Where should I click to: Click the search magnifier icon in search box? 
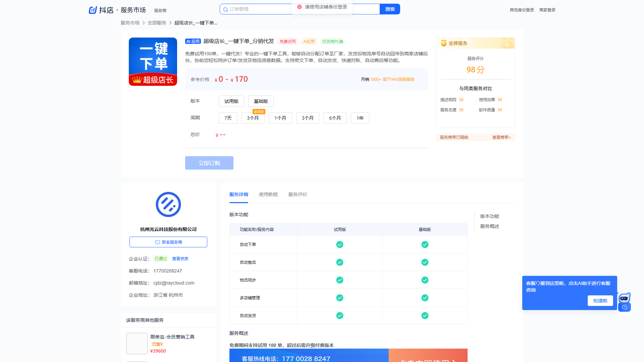[x=226, y=9]
